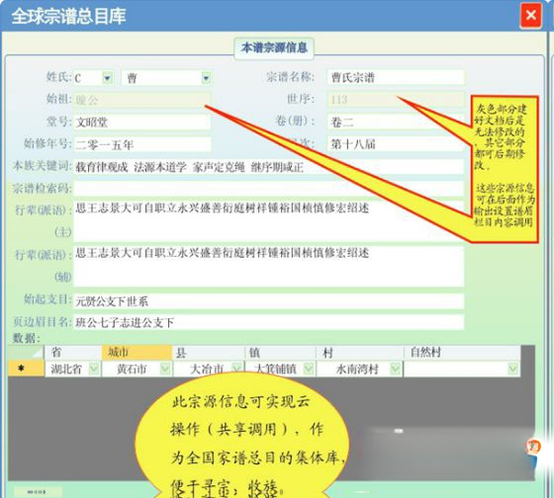554x498 pixels.
Task: Close the 全球宗谱总目库 window
Action: tap(530, 15)
